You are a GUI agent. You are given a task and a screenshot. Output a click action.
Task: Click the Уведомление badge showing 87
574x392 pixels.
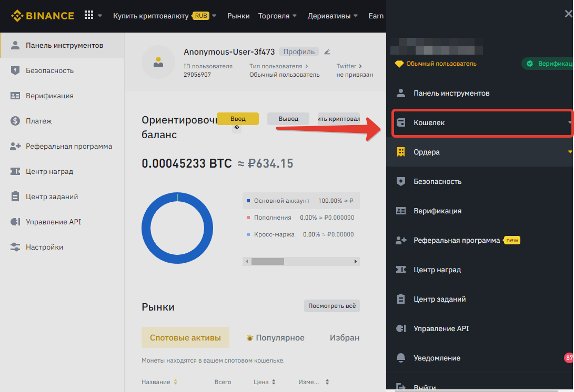click(569, 358)
